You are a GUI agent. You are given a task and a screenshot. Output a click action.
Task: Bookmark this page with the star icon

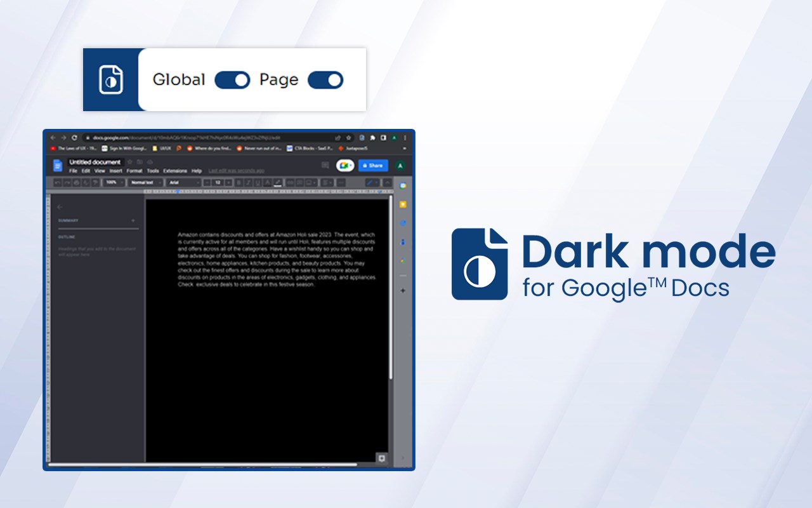[x=348, y=138]
